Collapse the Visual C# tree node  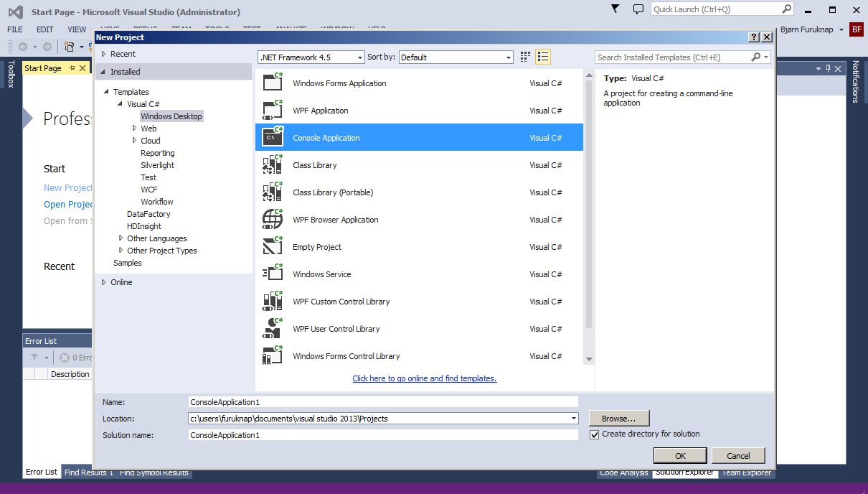(x=121, y=104)
